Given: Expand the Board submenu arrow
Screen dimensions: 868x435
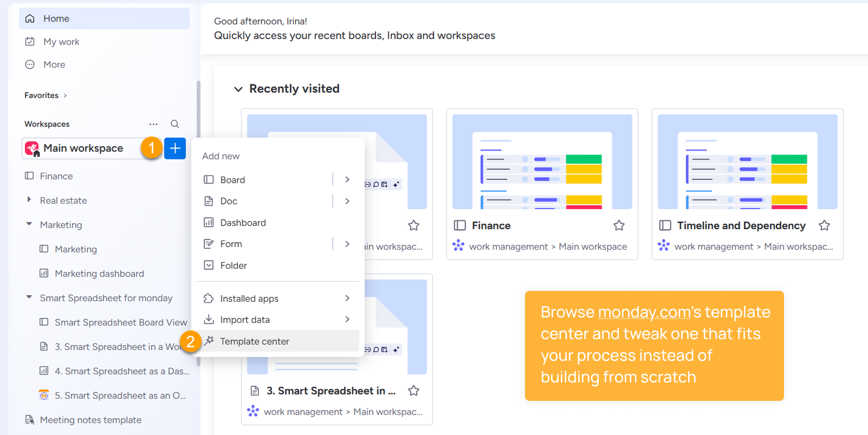Looking at the screenshot, I should coord(347,180).
